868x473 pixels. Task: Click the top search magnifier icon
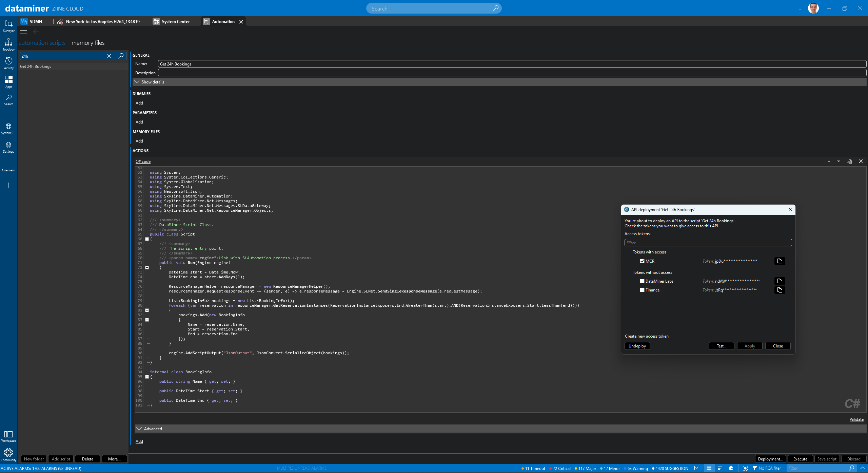point(496,8)
